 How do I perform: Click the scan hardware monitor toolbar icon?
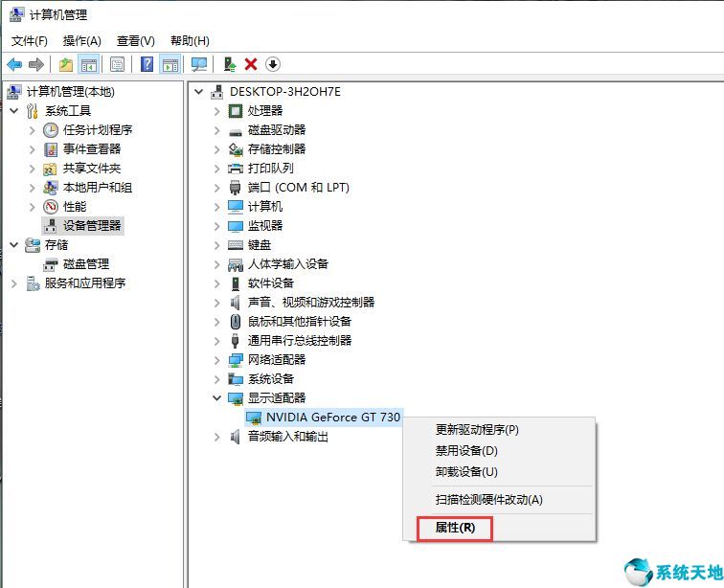tap(199, 64)
